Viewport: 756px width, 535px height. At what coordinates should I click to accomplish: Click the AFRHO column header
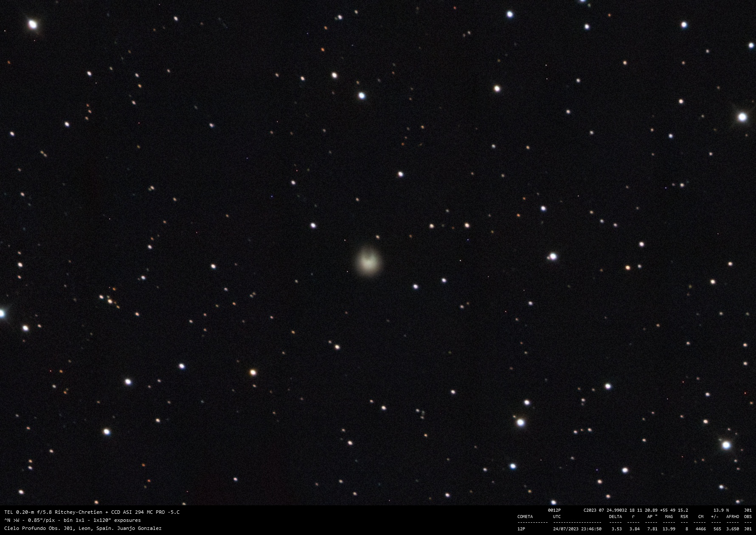pyautogui.click(x=732, y=517)
